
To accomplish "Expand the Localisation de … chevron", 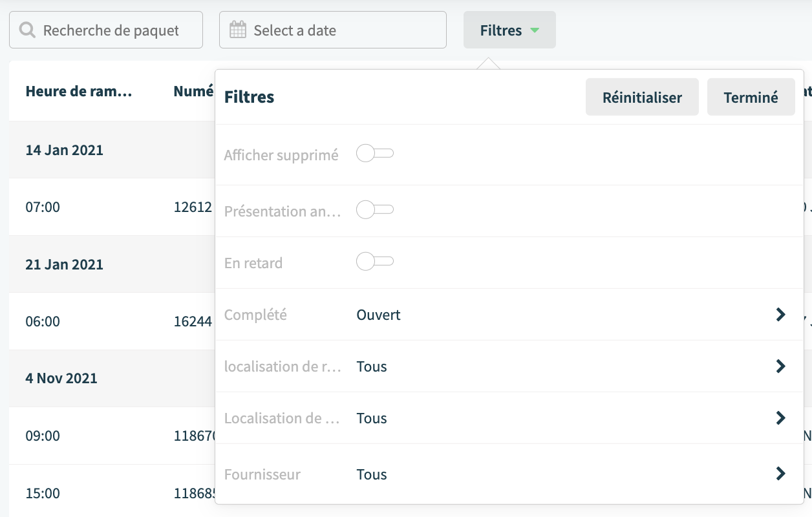I will 781,418.
